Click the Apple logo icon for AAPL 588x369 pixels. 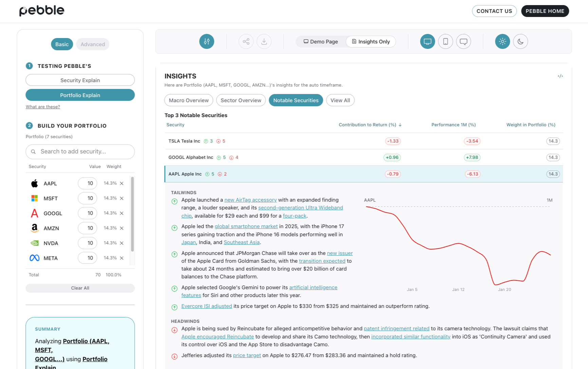[x=35, y=183]
